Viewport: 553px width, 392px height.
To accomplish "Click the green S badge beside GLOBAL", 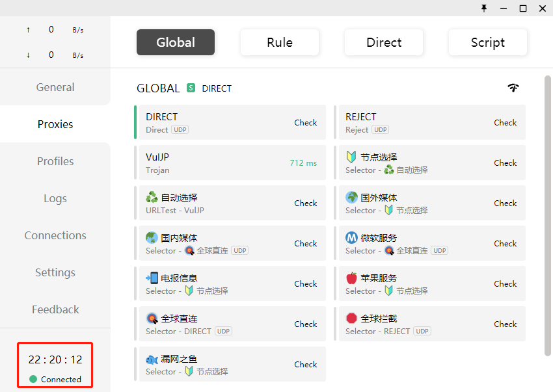I will point(191,88).
